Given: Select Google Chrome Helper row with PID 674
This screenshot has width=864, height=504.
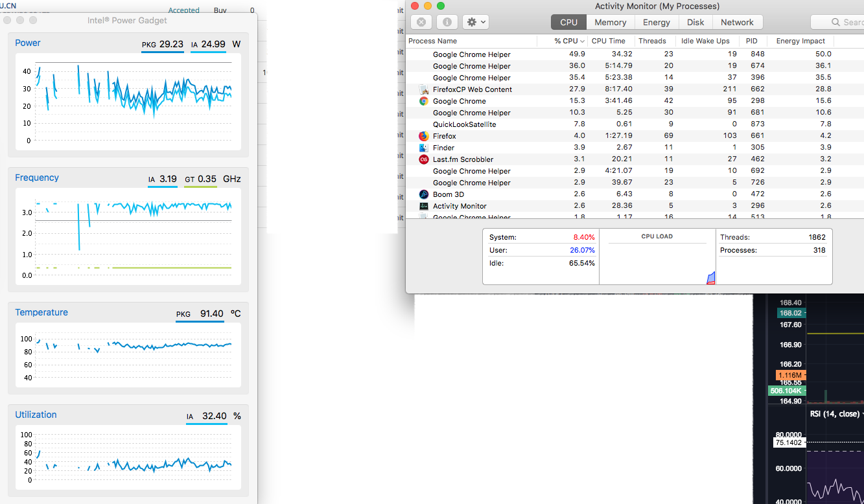Looking at the screenshot, I should pyautogui.click(x=635, y=66).
